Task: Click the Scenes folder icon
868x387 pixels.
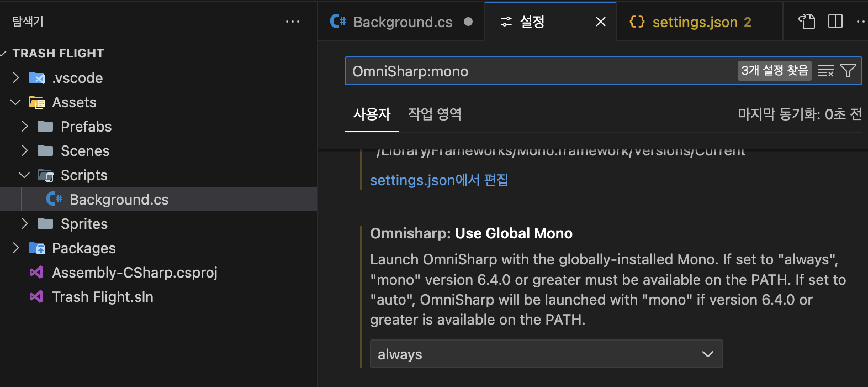Action: click(45, 151)
